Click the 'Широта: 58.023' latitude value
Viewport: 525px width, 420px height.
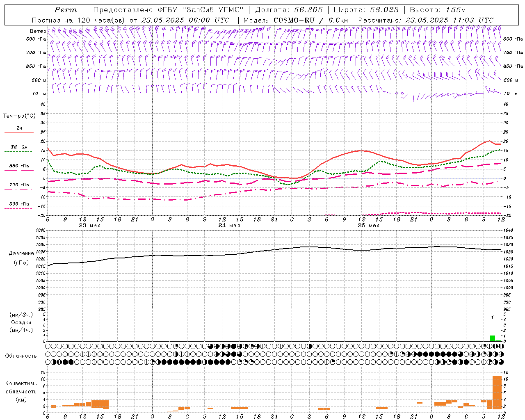tap(366, 10)
